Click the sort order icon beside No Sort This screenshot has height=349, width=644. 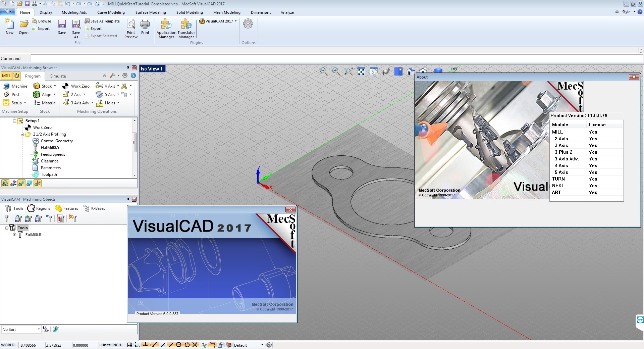pos(46,330)
